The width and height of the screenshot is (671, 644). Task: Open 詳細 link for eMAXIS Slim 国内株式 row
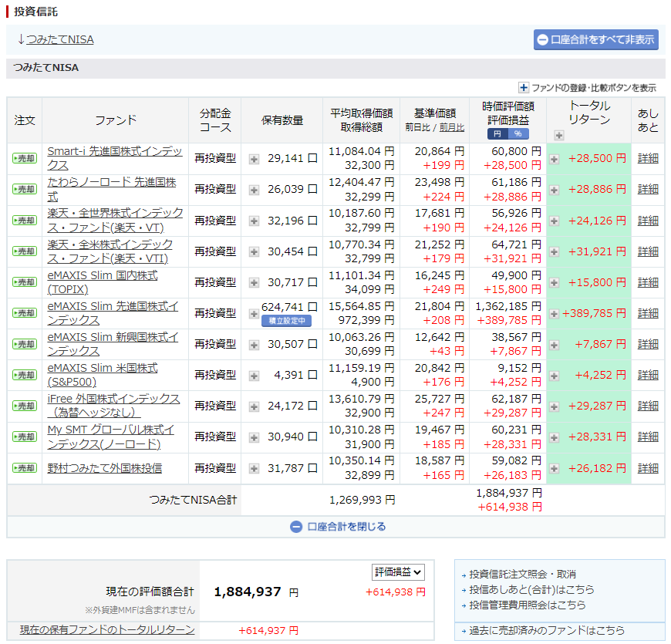[648, 282]
